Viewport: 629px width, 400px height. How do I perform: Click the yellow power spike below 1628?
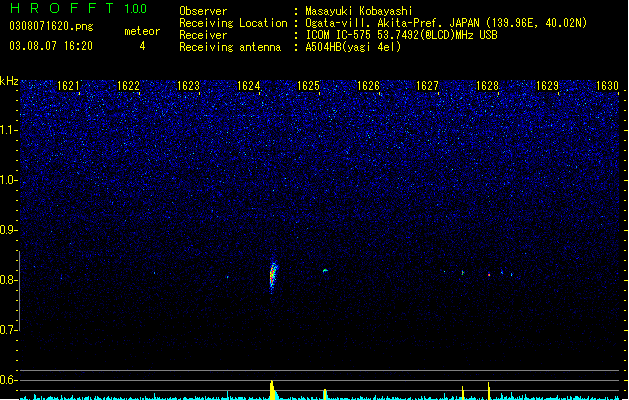coord(489,391)
